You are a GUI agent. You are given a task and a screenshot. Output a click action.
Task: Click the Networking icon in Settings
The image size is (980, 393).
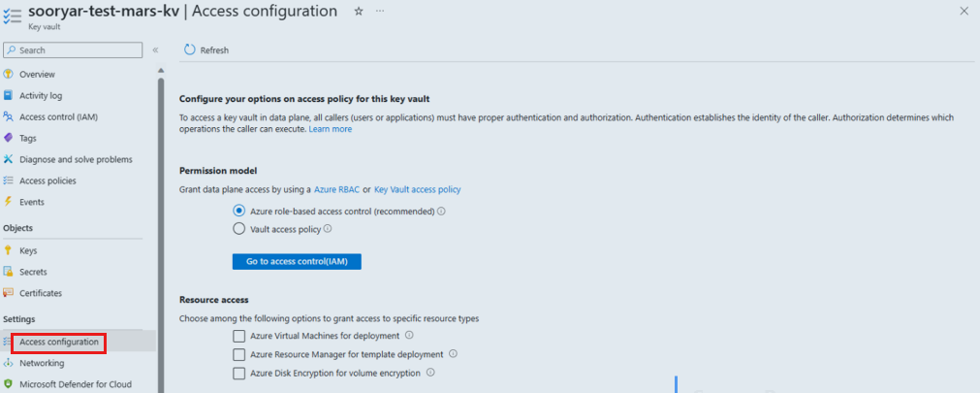point(8,363)
